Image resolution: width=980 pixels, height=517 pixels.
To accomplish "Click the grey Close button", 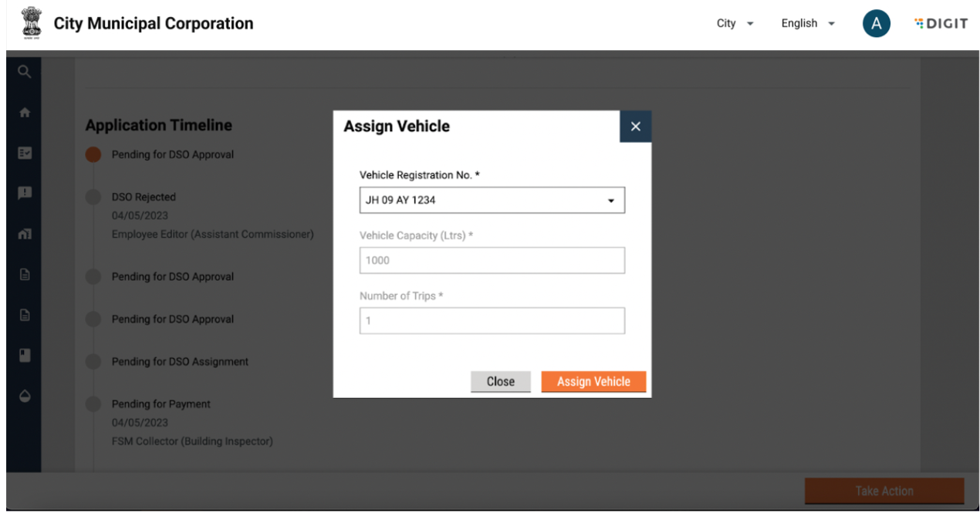I will pyautogui.click(x=500, y=381).
